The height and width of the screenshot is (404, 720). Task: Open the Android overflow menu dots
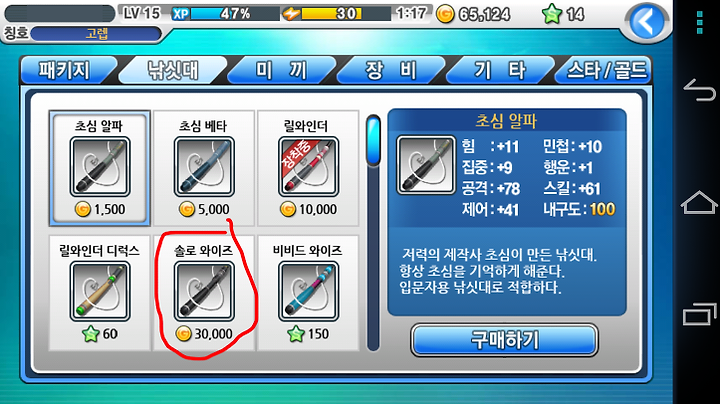[699, 23]
